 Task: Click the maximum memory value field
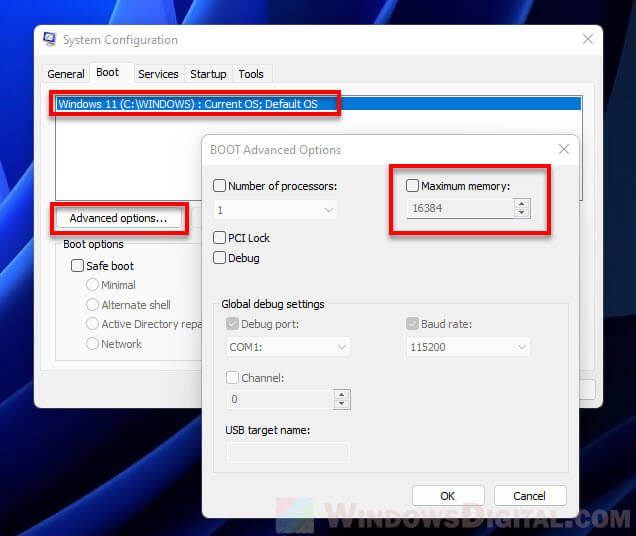[460, 208]
